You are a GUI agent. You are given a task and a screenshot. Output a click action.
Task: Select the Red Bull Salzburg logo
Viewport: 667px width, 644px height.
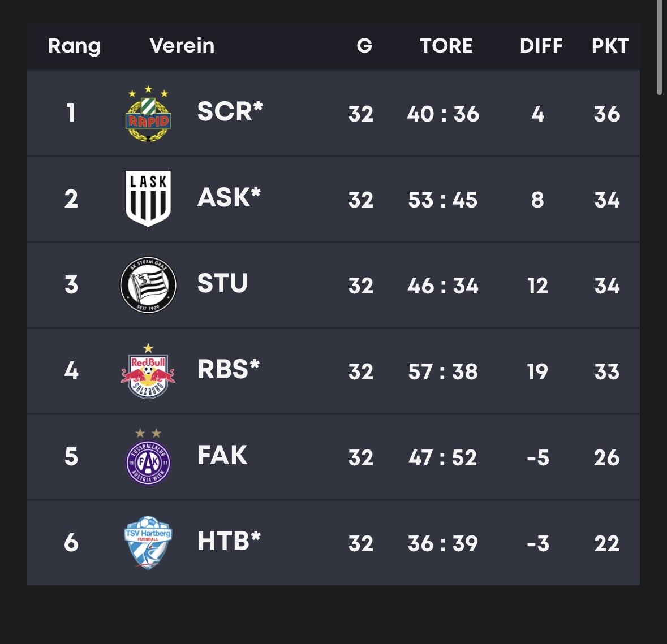pos(148,371)
